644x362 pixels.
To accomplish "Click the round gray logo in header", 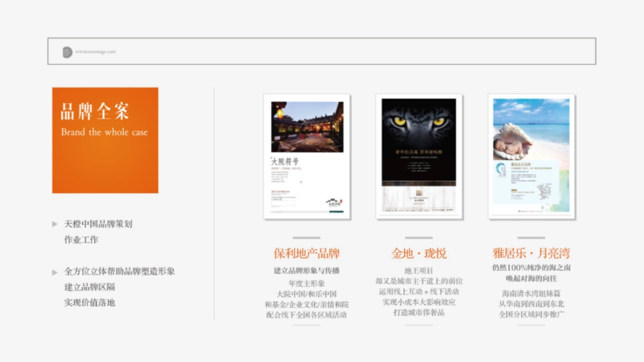I will point(67,52).
